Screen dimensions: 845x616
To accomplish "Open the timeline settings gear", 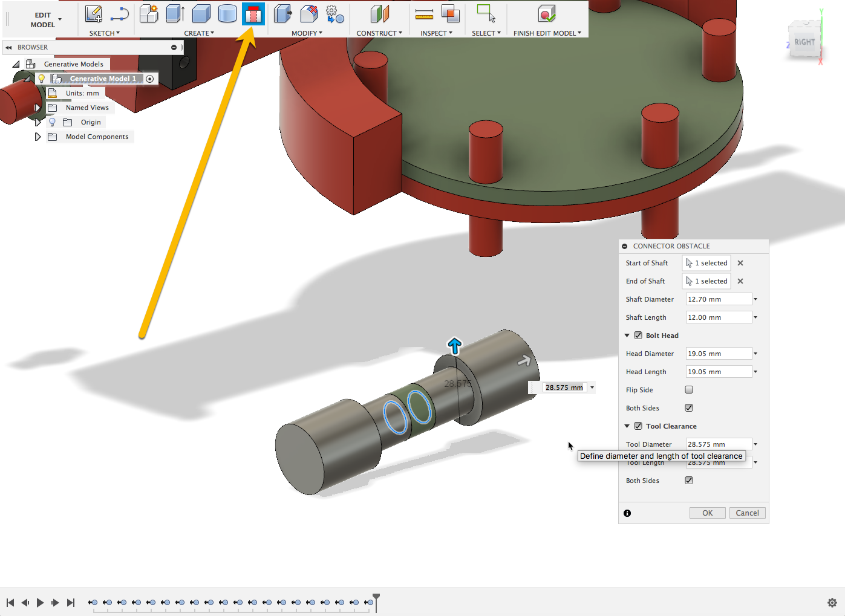I will 832,603.
